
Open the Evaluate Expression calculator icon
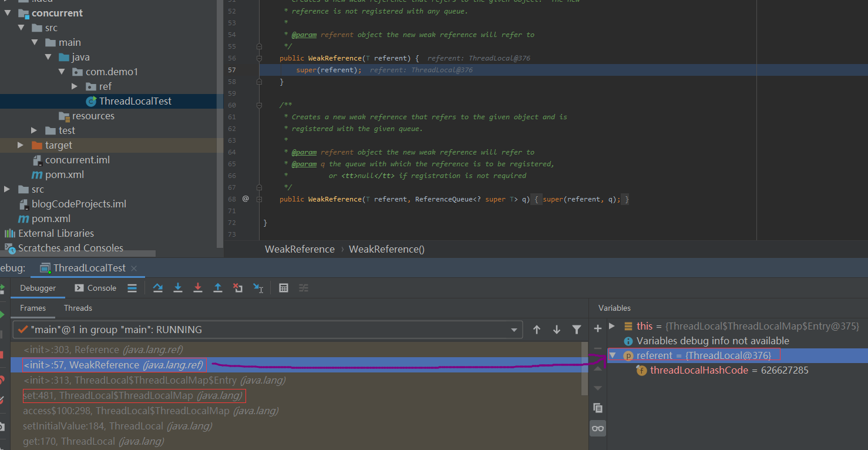284,288
